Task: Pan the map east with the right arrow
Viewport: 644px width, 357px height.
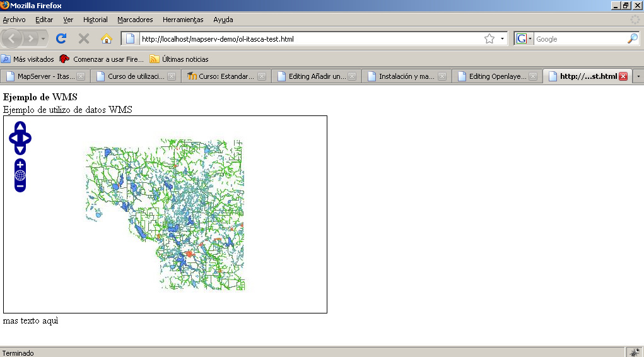Action: point(26,139)
